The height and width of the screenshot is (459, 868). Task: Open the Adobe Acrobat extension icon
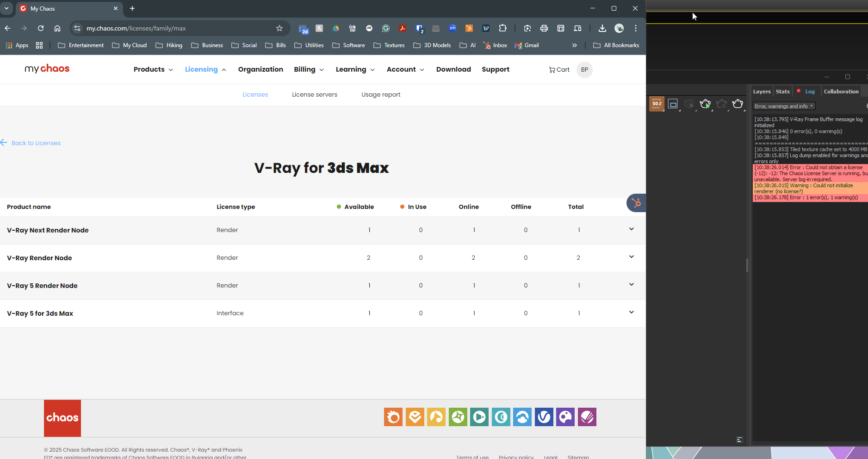point(403,28)
